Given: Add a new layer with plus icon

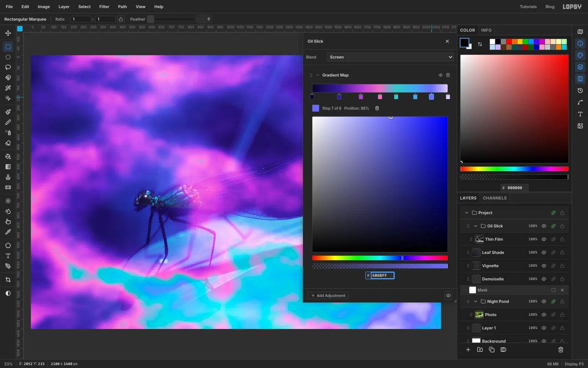Looking at the screenshot, I should point(468,350).
